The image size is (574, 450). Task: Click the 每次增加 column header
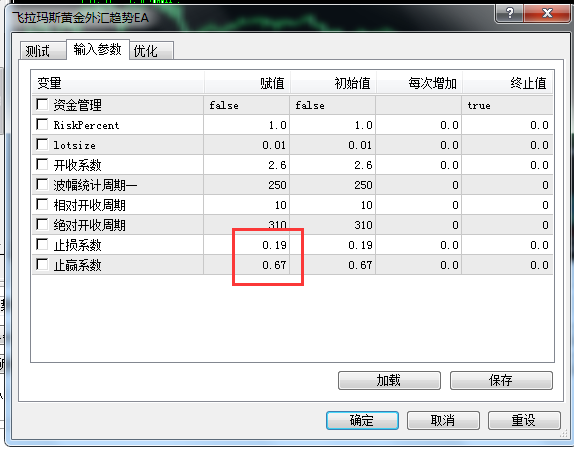click(x=419, y=83)
